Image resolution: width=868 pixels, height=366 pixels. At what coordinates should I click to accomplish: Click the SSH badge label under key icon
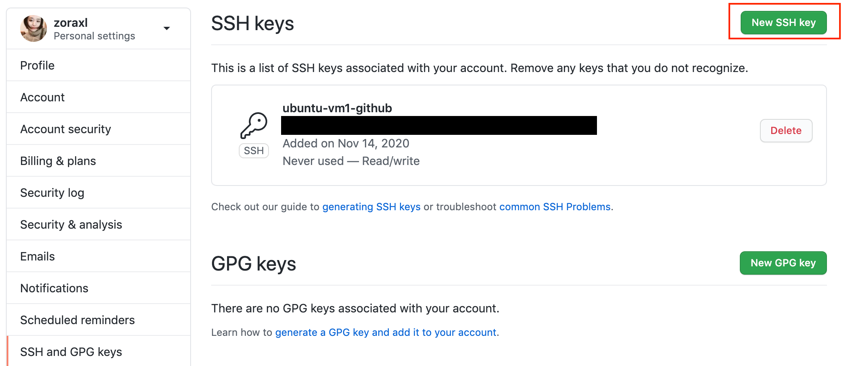(254, 151)
